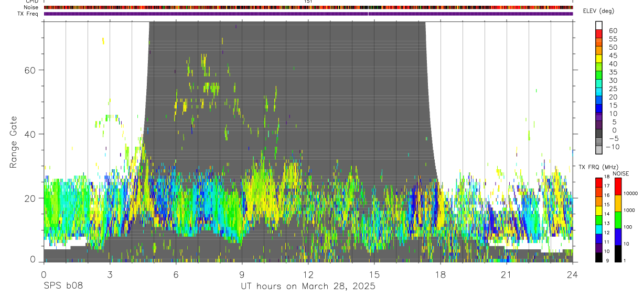Click the cyan 12 MHz TX frequency swatch

[599, 229]
